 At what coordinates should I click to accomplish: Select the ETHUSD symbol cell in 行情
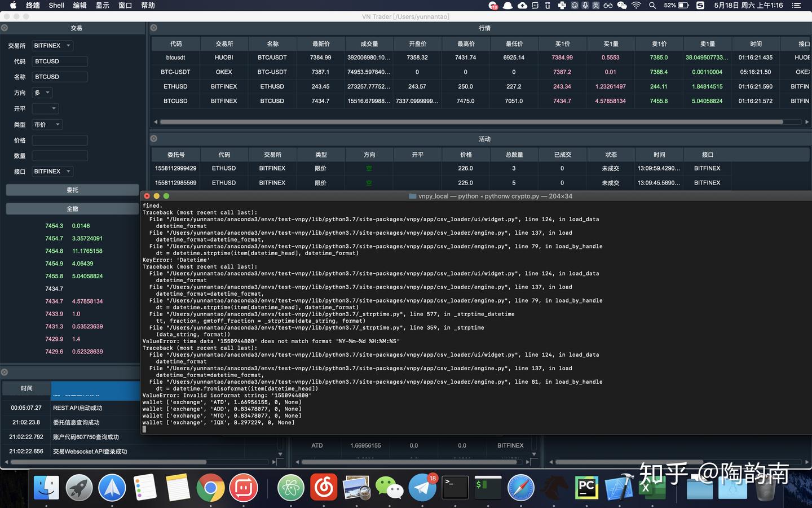pyautogui.click(x=175, y=86)
